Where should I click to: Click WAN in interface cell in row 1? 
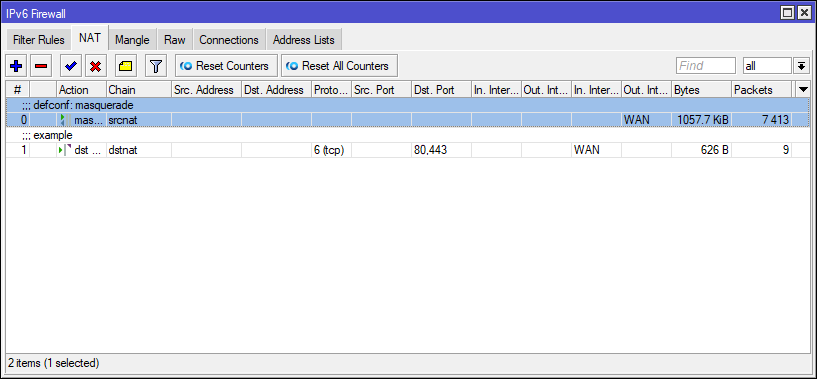tap(596, 151)
